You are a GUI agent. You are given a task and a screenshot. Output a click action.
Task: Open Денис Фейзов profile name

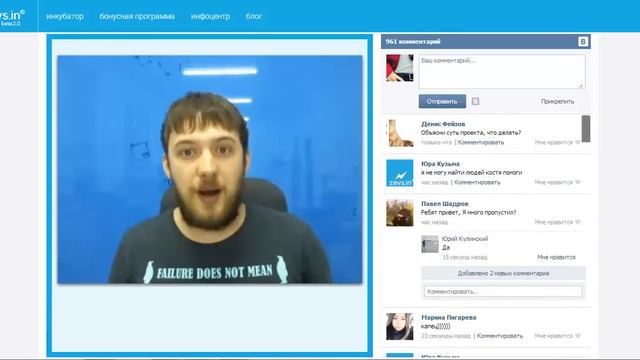pyautogui.click(x=443, y=124)
